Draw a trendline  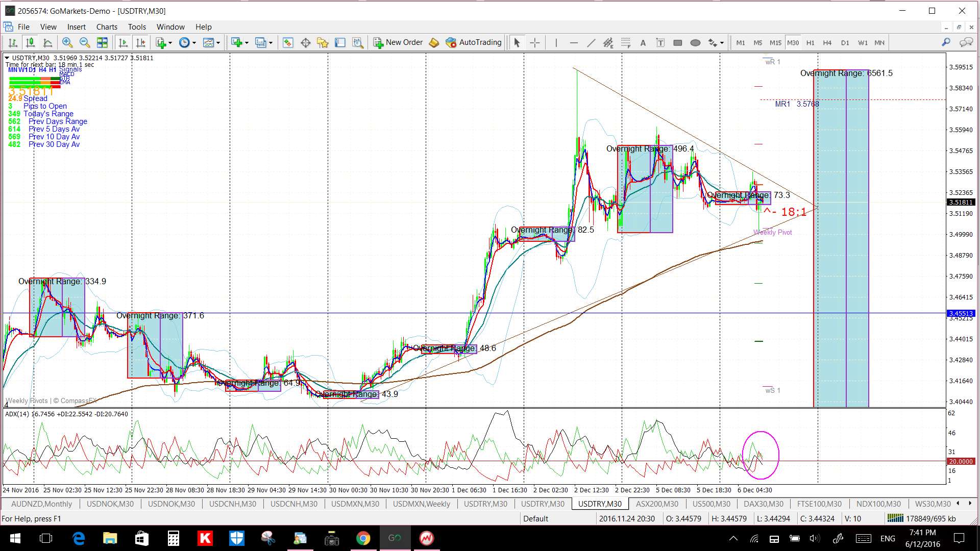tap(591, 43)
